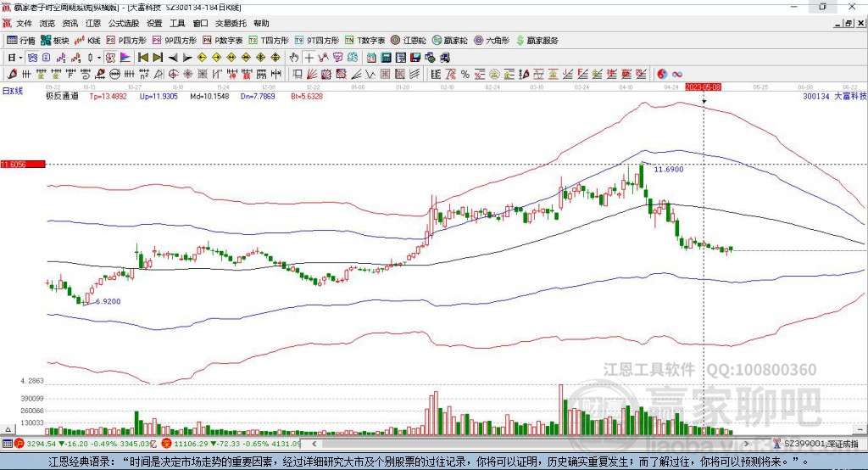Viewport: 868px width, 470px height.
Task: Open the 行情 quotes view
Action: click(x=21, y=41)
